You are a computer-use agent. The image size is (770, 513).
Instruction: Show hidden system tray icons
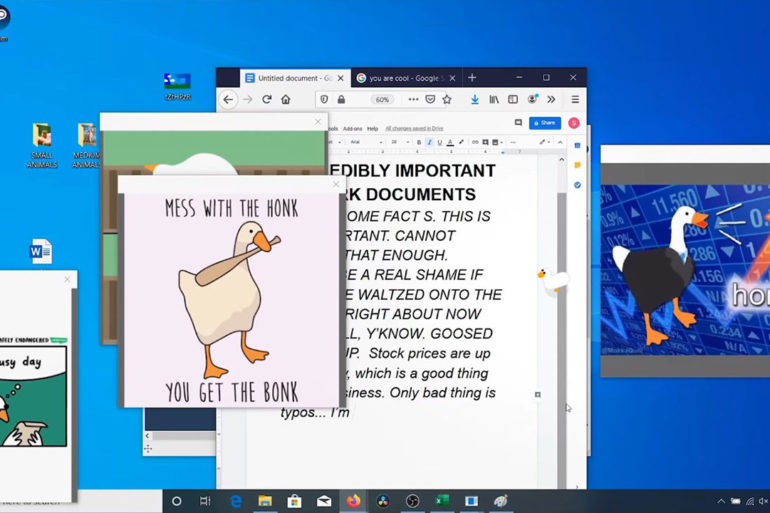[x=720, y=501]
